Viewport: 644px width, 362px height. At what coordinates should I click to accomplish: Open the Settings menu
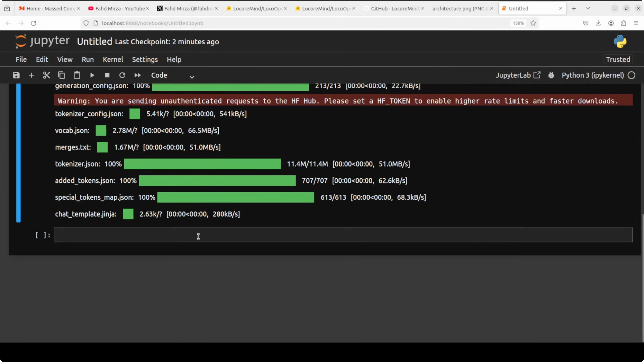[145, 59]
